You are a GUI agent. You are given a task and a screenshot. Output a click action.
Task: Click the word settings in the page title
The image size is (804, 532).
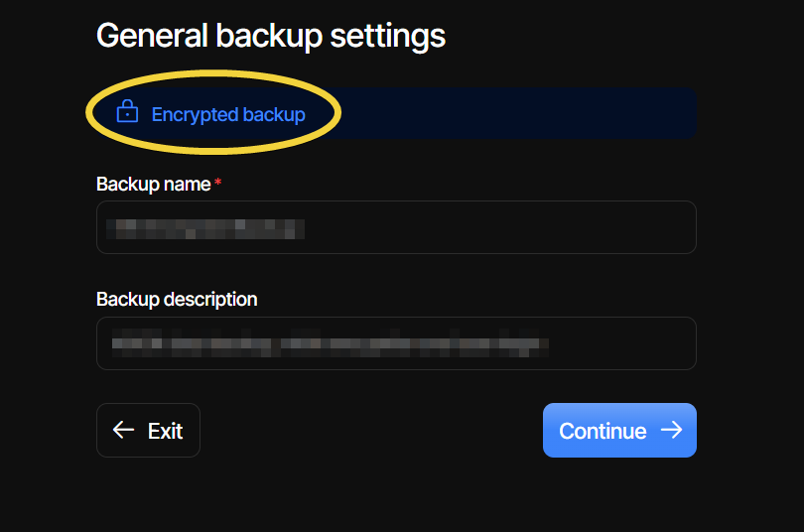click(x=388, y=36)
